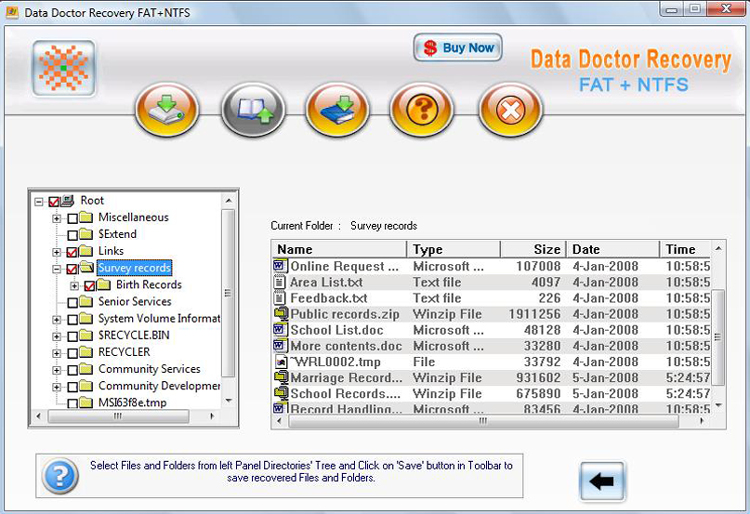
Task: Check the System Volume Information checkbox
Action: click(72, 319)
